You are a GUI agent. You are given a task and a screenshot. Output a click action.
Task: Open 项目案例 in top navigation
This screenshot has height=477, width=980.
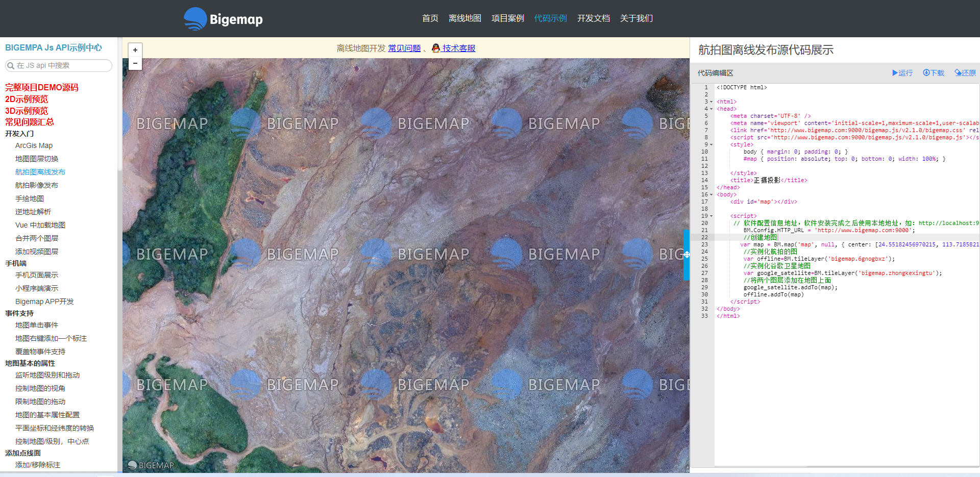pos(508,18)
